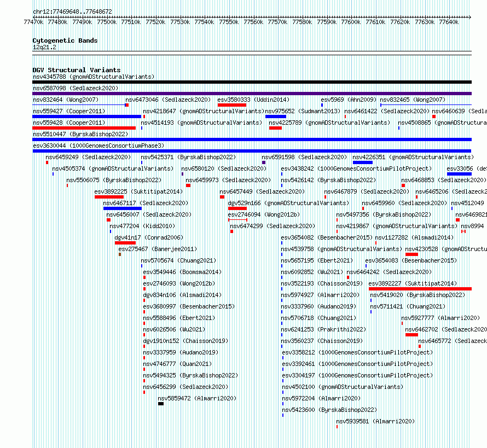Open esv5969 (Ahn2009) label
The image size is (487, 448).
pos(349,100)
